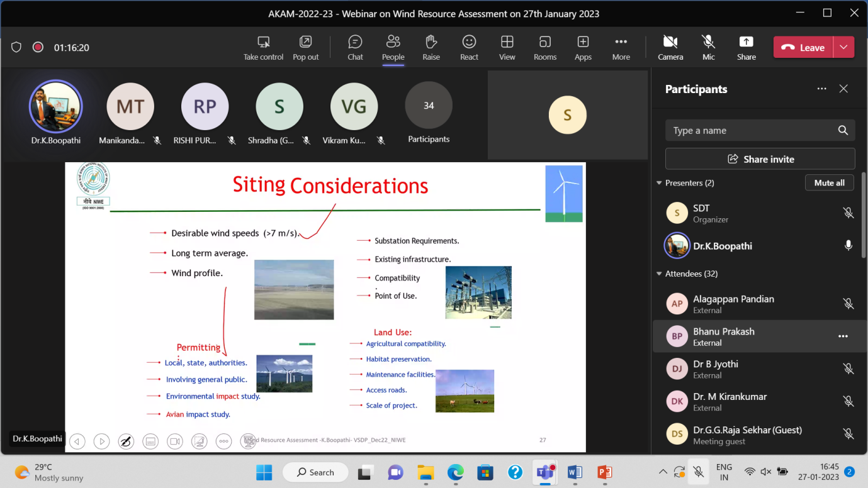
Task: Click the Pop out icon
Action: [305, 47]
